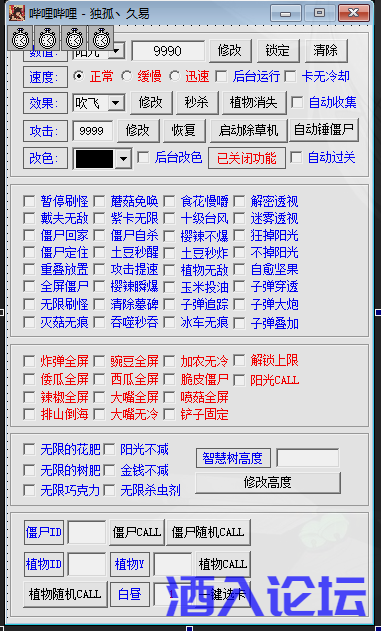Image resolution: width=381 pixels, height=631 pixels.
Task: Click the 僵尸随机CALL button
Action: [208, 532]
